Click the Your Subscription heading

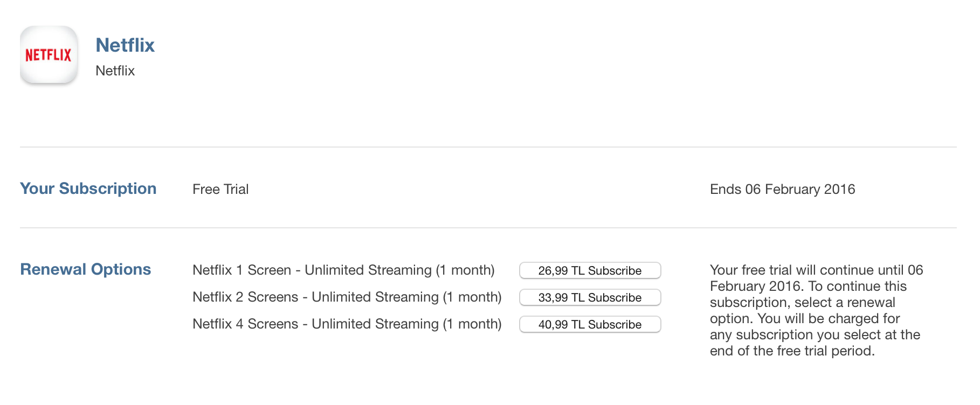pos(88,188)
